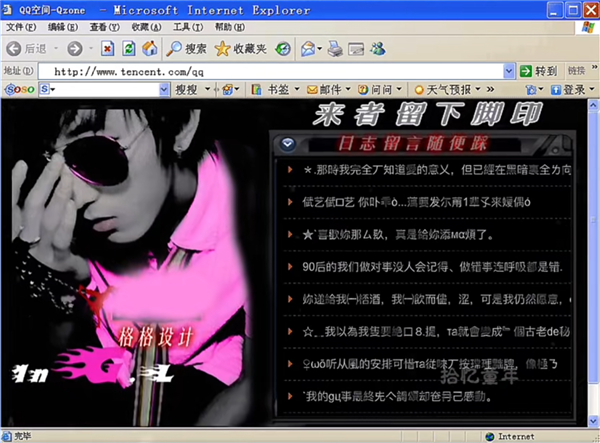Refresh the page with green arrows icon
Screen dimensions: 600x443
(x=129, y=49)
